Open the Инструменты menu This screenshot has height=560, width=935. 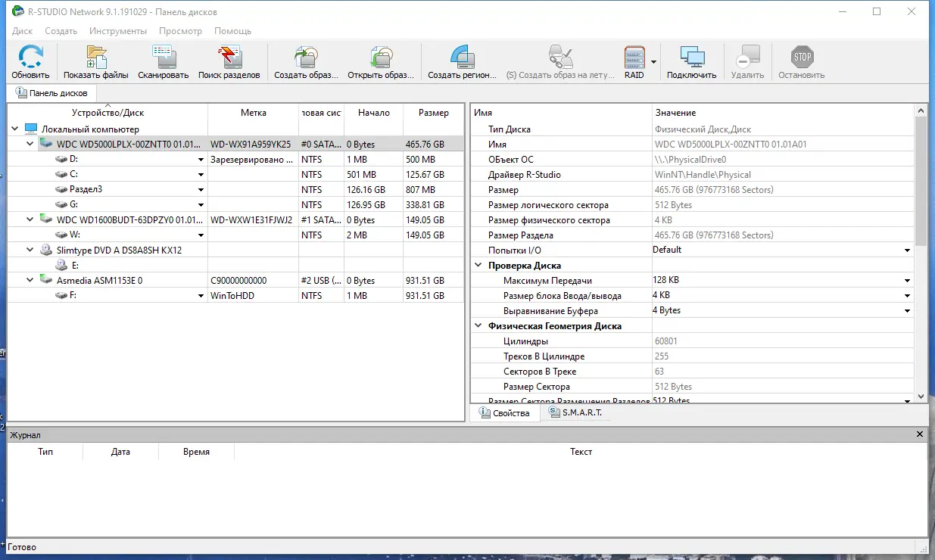point(118,31)
